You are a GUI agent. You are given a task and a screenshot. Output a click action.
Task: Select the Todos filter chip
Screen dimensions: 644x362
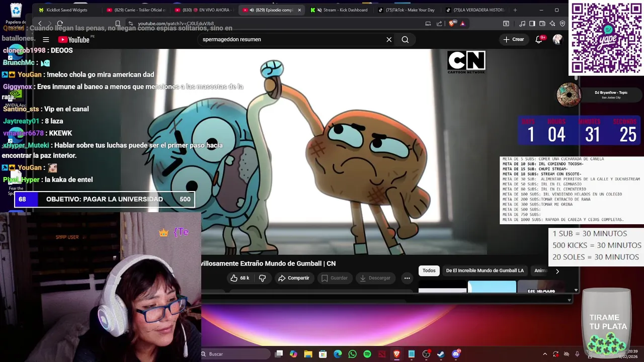point(429,270)
